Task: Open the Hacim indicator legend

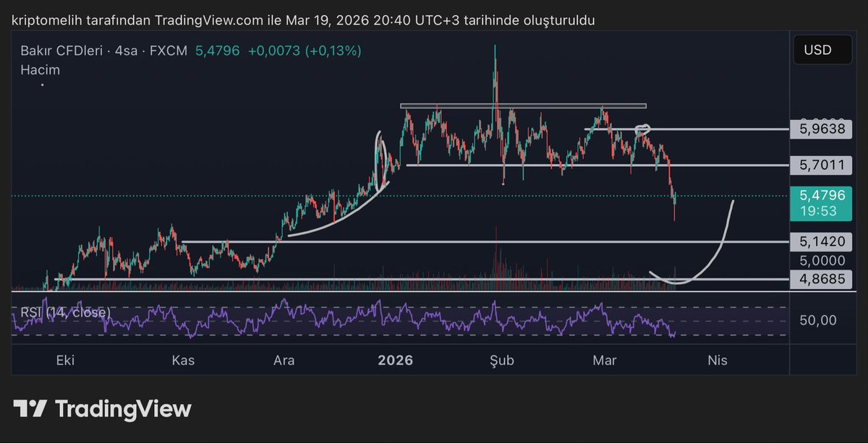Action: pos(40,69)
